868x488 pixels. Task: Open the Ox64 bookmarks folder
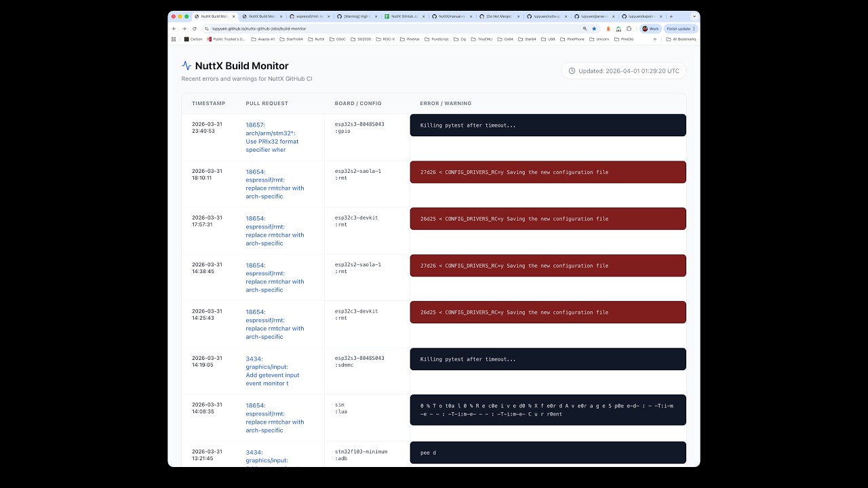point(505,39)
